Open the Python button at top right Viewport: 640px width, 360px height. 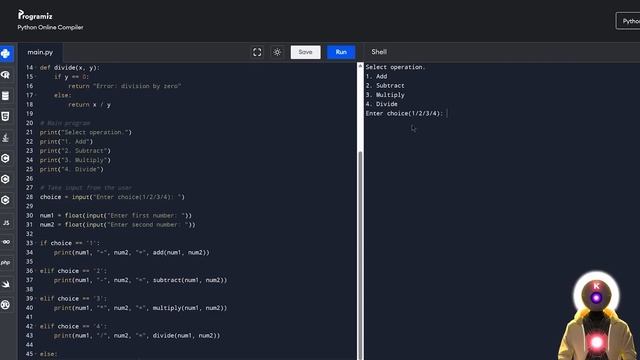(629, 21)
